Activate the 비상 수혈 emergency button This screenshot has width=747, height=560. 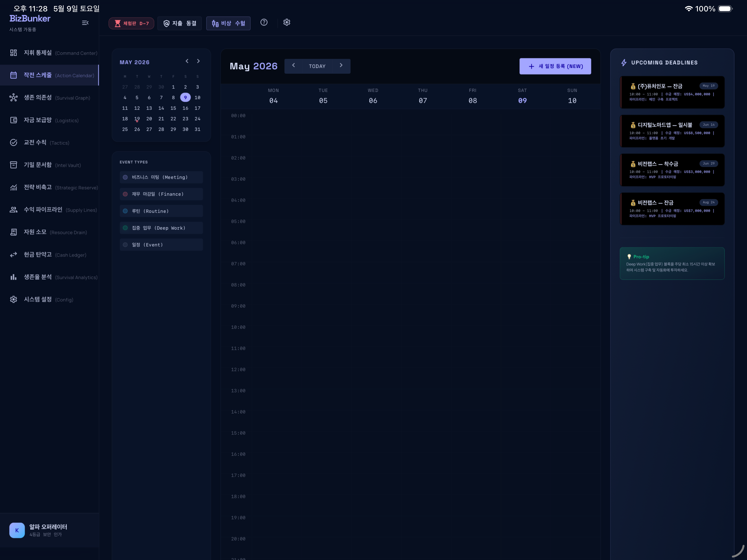[228, 23]
